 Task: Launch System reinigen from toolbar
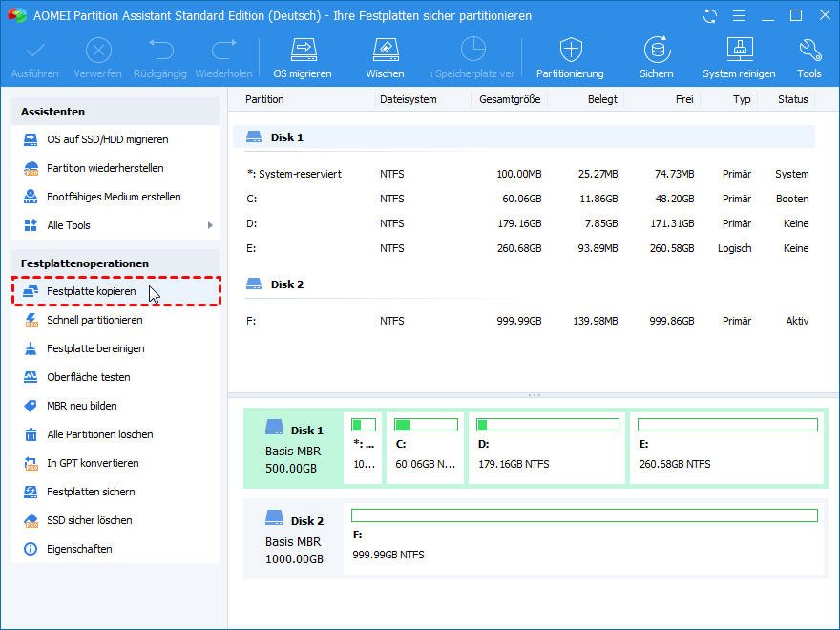coord(739,56)
